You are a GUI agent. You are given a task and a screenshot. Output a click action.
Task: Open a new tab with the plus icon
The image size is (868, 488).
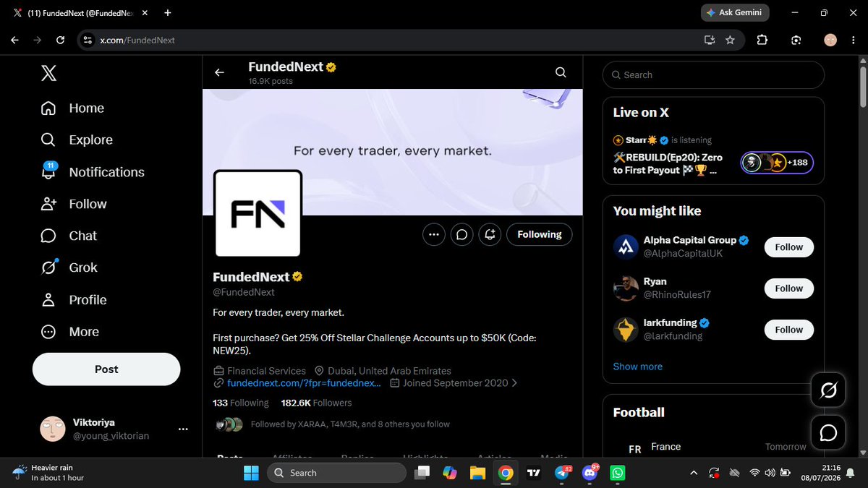168,13
